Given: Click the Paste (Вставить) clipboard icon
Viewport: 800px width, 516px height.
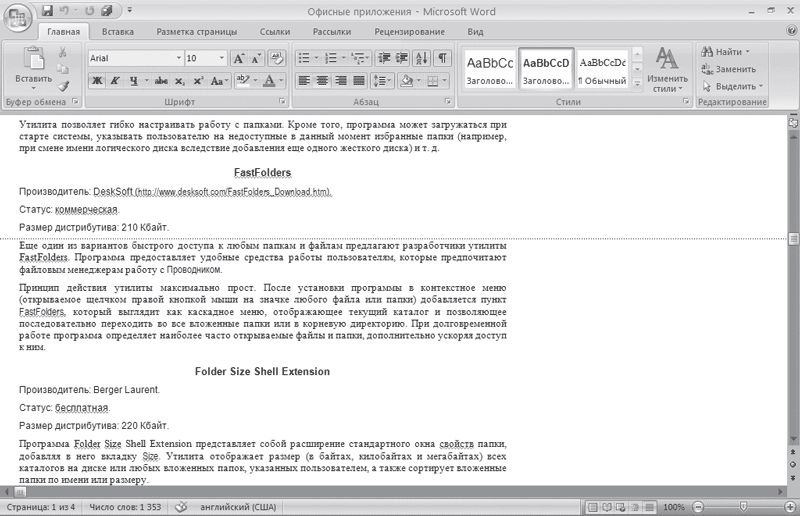Looking at the screenshot, I should (x=34, y=59).
